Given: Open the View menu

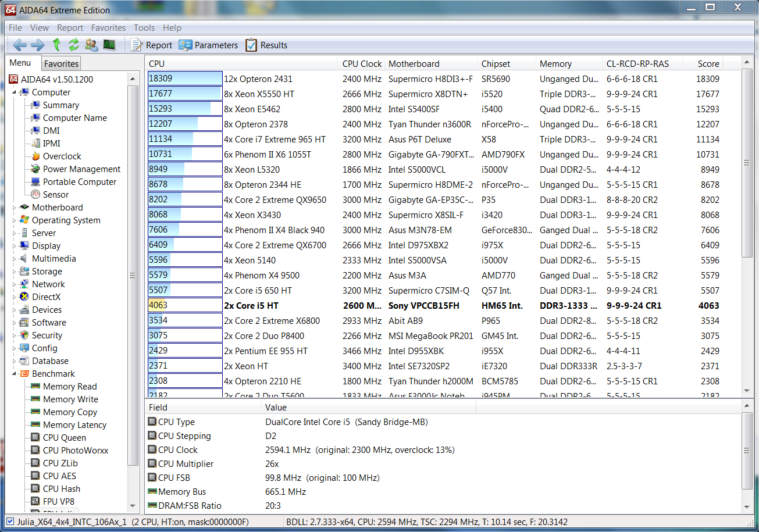Looking at the screenshot, I should pos(40,28).
